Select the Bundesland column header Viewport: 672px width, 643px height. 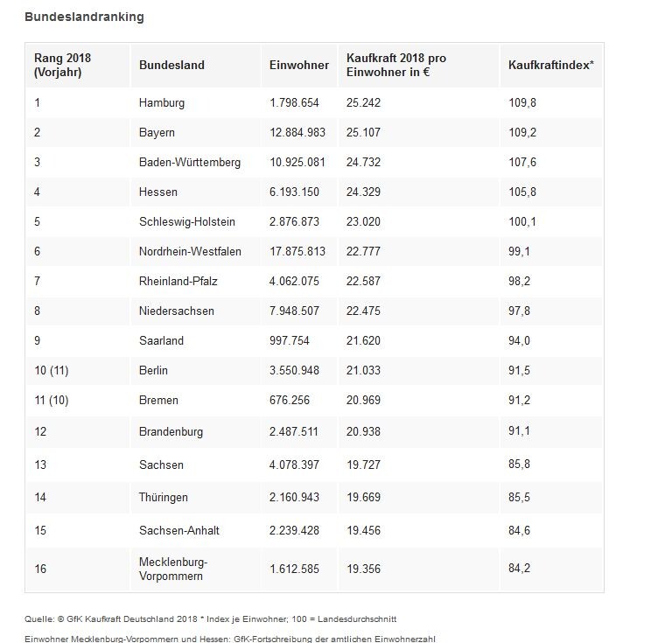coord(171,65)
